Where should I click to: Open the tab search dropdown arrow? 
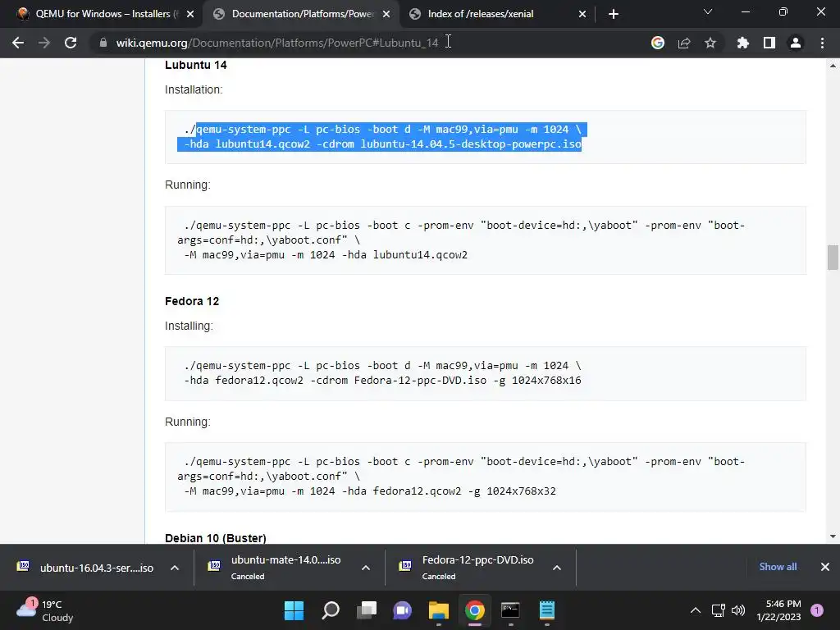pos(708,11)
